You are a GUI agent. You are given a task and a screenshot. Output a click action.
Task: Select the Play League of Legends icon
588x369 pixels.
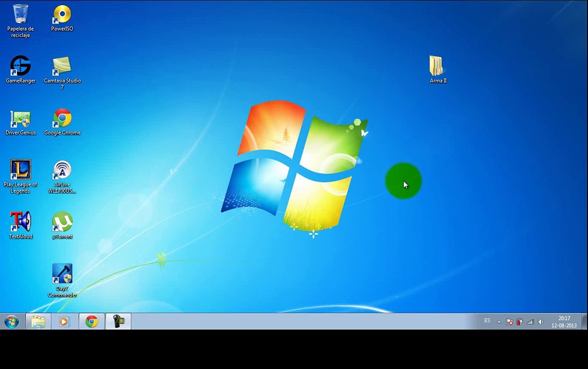(20, 176)
